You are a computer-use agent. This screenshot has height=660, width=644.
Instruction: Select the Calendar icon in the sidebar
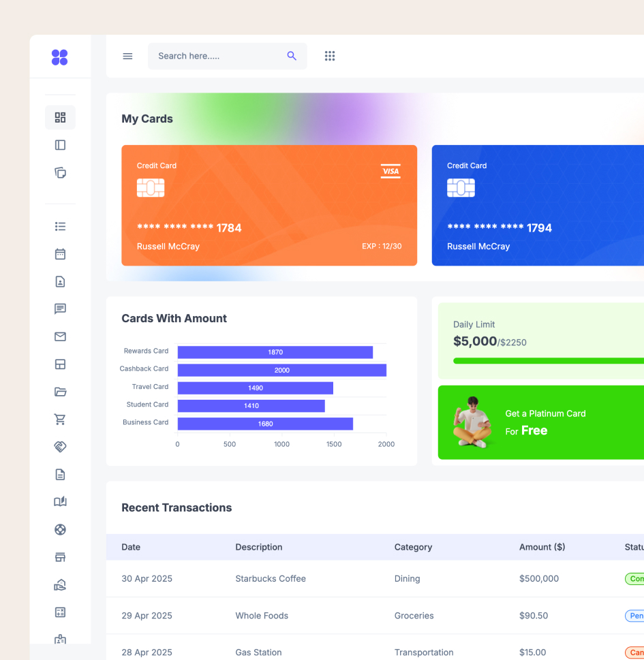(60, 253)
